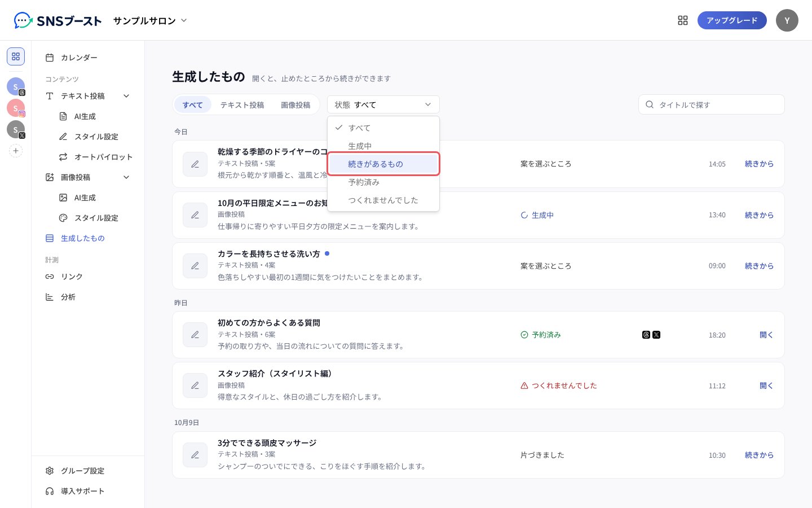Open グループ設定 in the sidebar
812x508 pixels.
(x=88, y=471)
